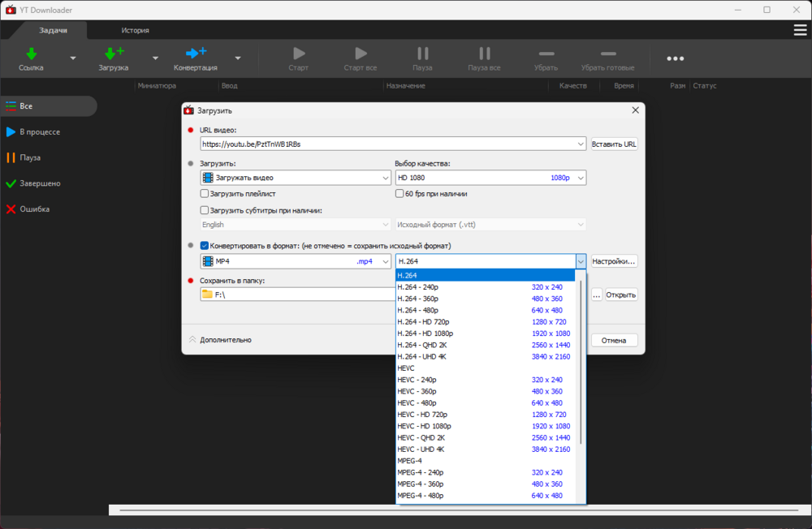Tick the 60 fps при наличии checkbox
Image resolution: width=812 pixels, height=529 pixels.
click(400, 194)
